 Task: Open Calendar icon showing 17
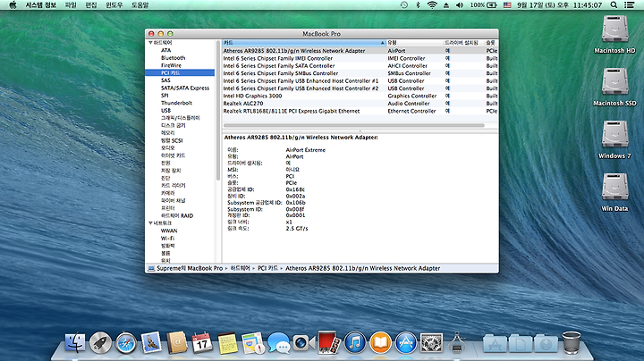[202, 343]
